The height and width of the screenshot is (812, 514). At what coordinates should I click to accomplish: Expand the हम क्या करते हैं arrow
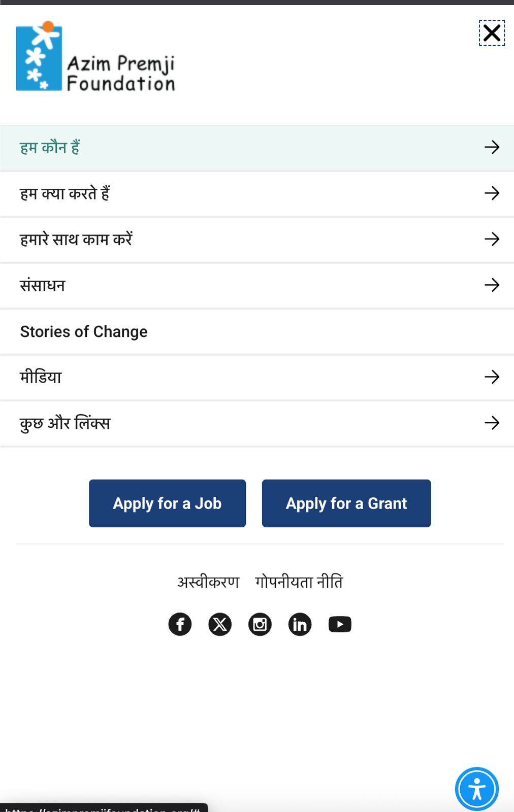pyautogui.click(x=492, y=193)
